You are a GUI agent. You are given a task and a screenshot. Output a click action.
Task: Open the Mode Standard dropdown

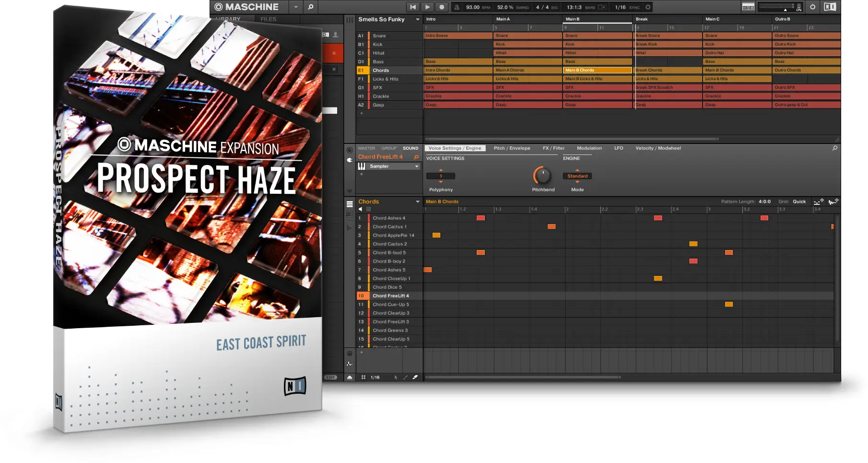click(577, 176)
